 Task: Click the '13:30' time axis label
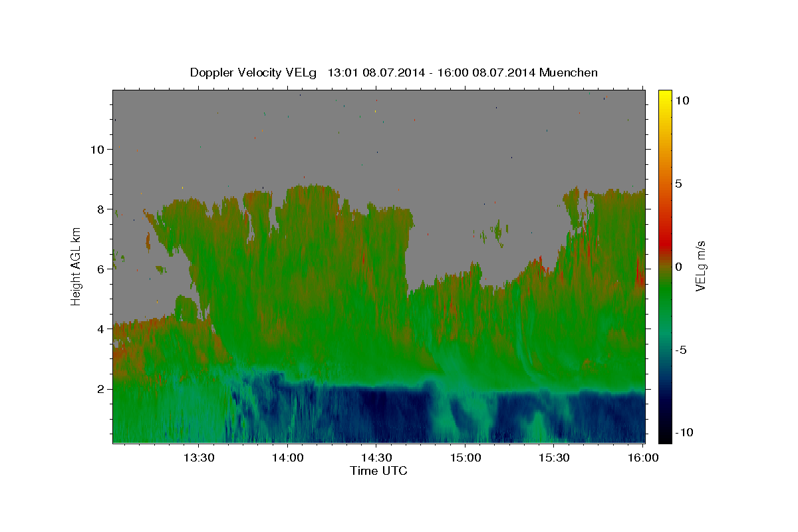click(x=199, y=458)
